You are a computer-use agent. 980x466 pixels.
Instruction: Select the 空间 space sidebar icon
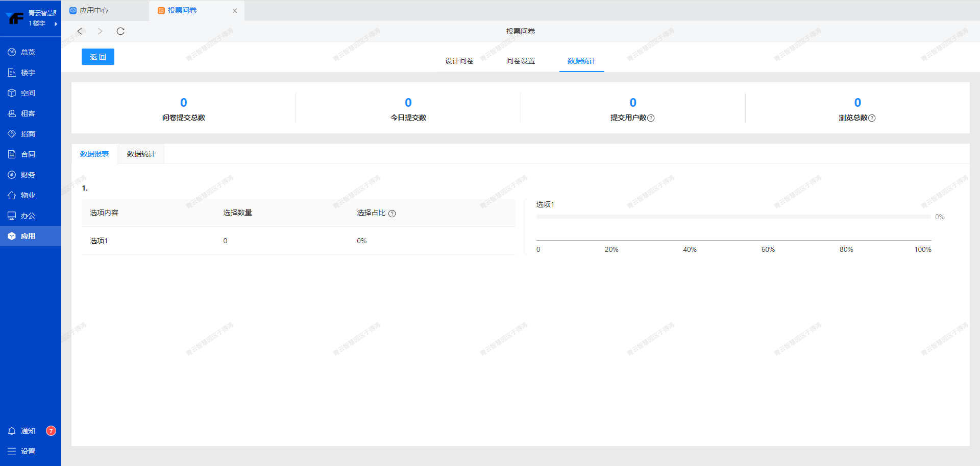point(12,93)
